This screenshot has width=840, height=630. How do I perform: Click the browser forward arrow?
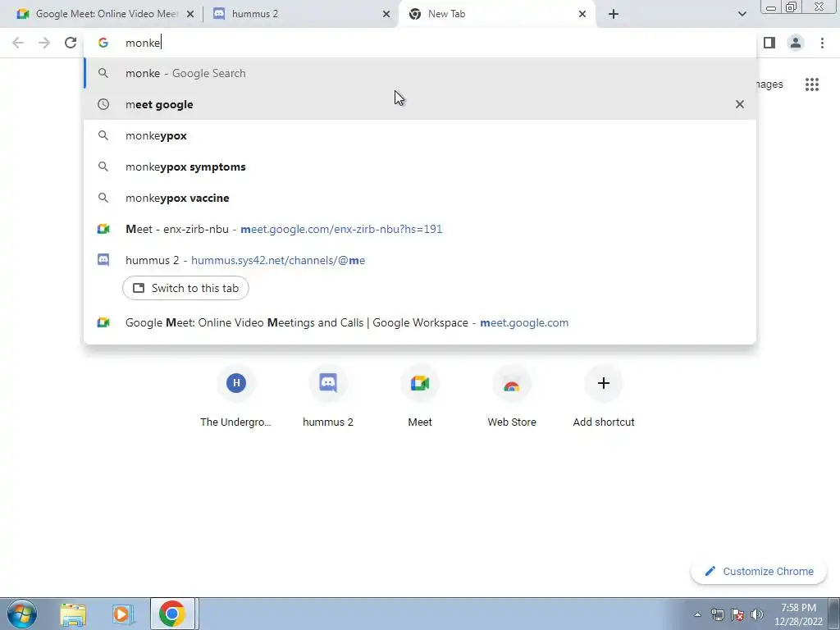(44, 43)
